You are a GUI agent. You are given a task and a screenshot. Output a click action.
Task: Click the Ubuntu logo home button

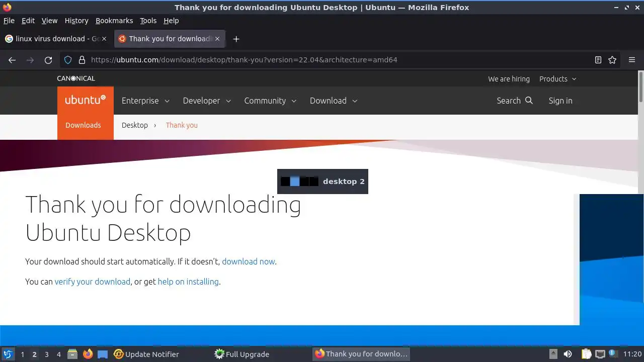click(x=86, y=101)
